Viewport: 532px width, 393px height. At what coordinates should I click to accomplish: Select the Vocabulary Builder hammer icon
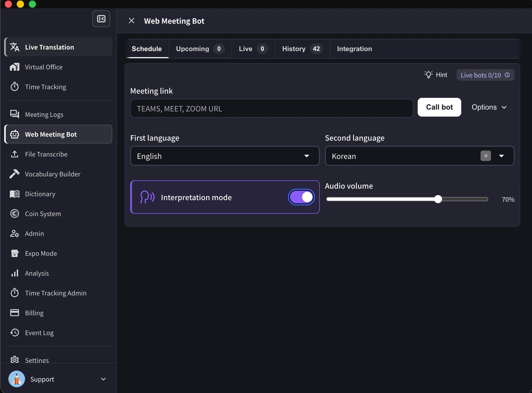(x=15, y=174)
